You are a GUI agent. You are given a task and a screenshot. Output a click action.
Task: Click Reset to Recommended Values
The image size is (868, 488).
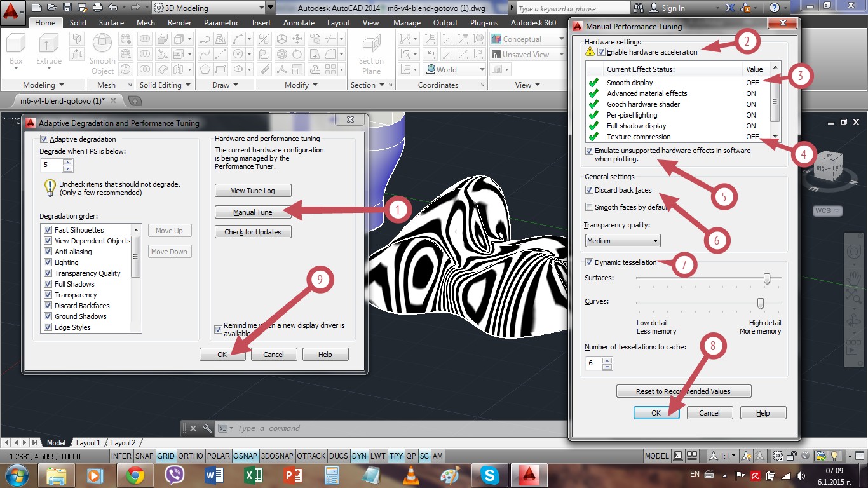[x=683, y=391]
